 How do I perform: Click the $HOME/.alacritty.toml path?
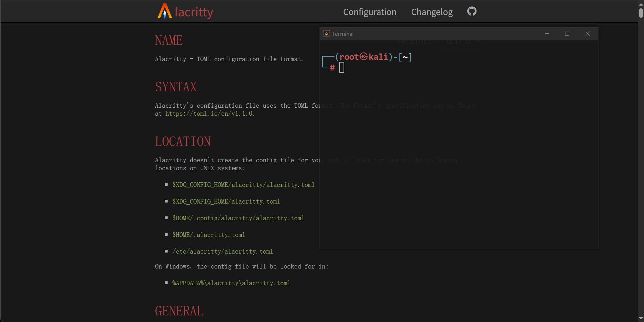209,235
